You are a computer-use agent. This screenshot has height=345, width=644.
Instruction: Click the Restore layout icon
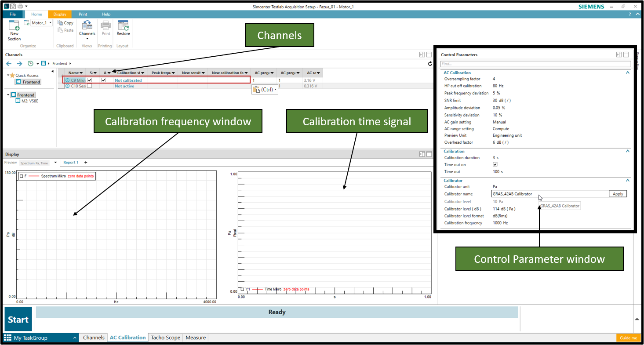[x=123, y=25]
